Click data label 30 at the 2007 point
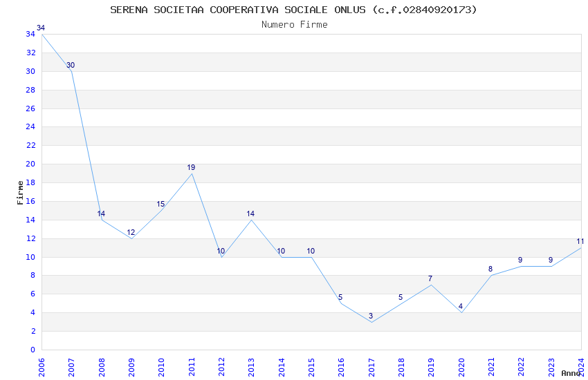 click(x=71, y=65)
